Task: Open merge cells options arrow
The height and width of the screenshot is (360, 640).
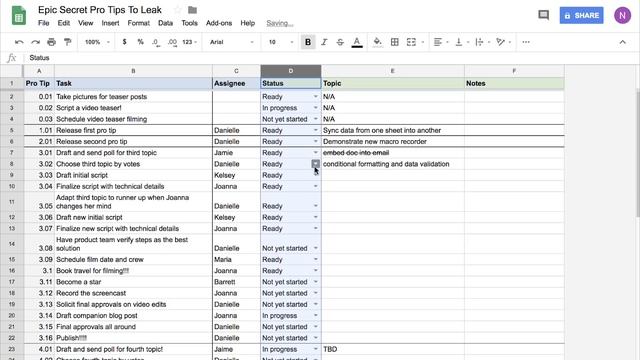Action: point(422,42)
